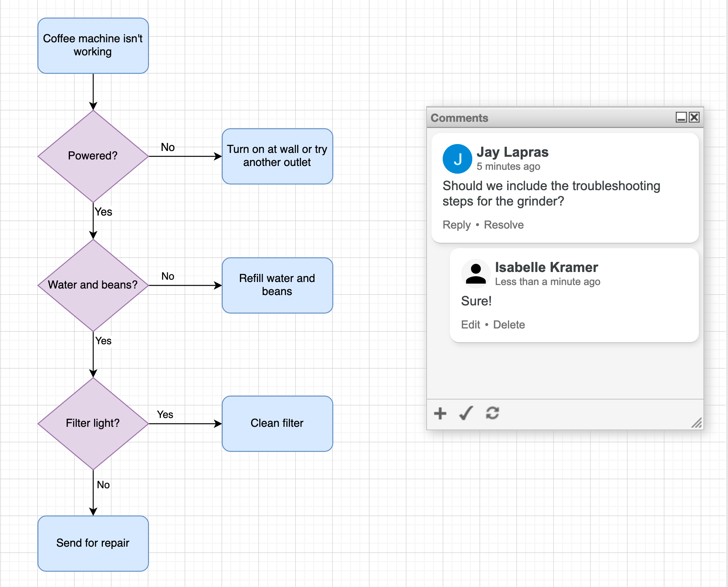Click the resize handle of the Comments panel

(x=696, y=423)
